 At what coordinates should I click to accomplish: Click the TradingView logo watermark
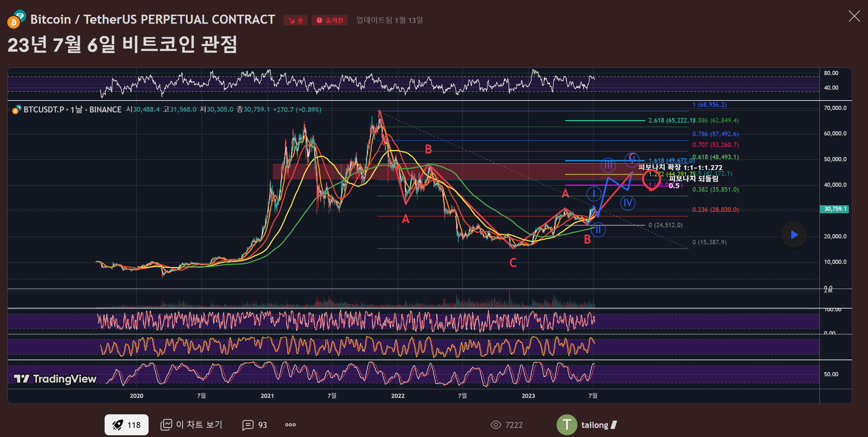point(55,379)
